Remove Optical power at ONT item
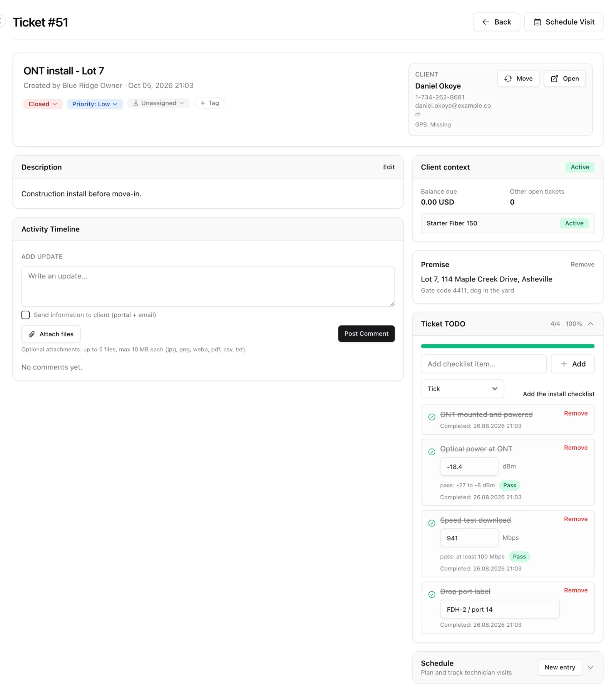616x696 pixels. coord(576,448)
